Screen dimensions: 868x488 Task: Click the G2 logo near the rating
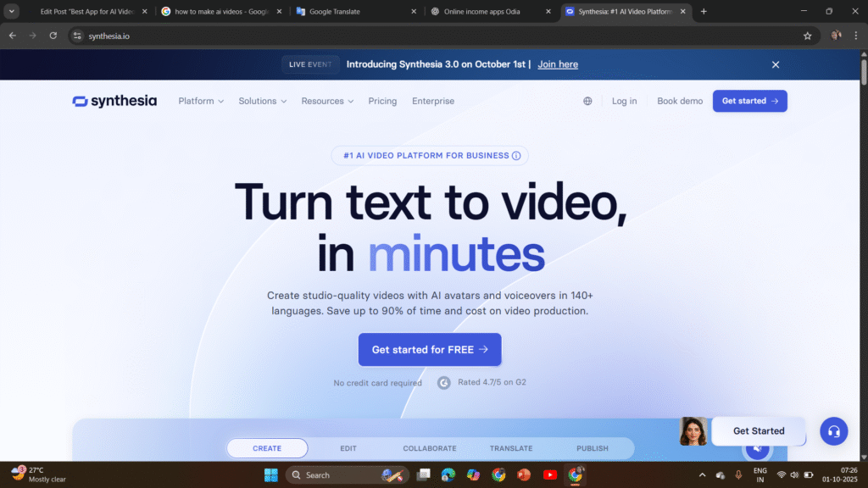pyautogui.click(x=444, y=382)
